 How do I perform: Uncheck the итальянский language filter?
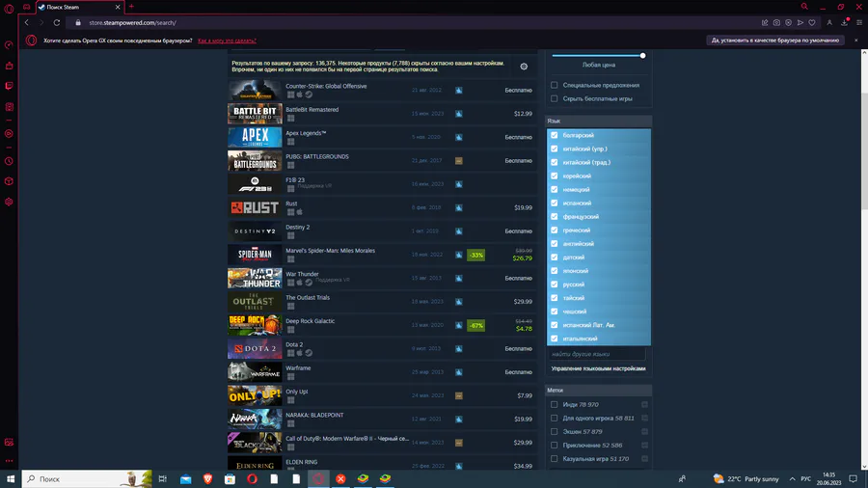(555, 339)
